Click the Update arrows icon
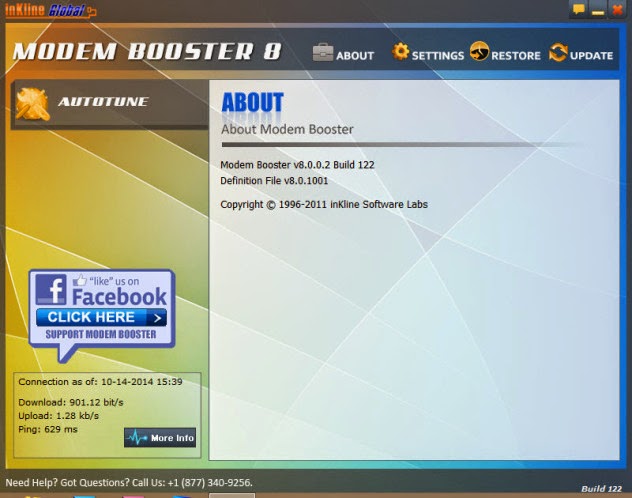 (558, 52)
